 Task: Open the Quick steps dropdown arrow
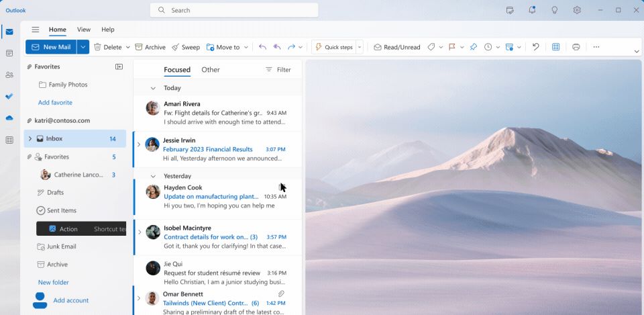click(360, 47)
